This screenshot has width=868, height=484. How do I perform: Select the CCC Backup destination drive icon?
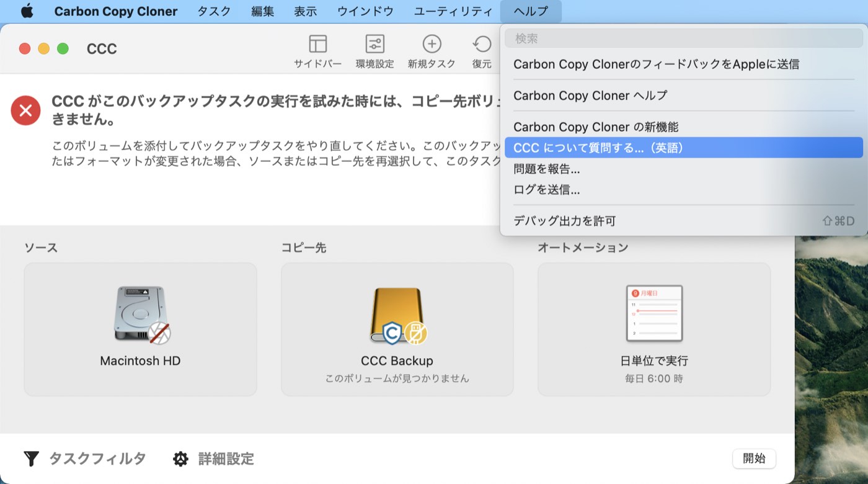pos(397,315)
